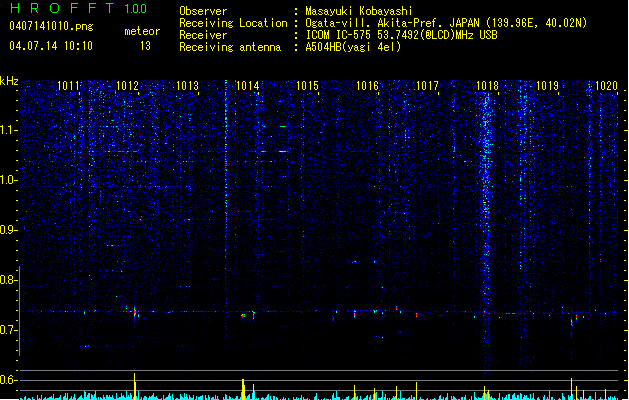The image size is (629, 400).
Task: Click time marker 1019
Action: (x=548, y=86)
